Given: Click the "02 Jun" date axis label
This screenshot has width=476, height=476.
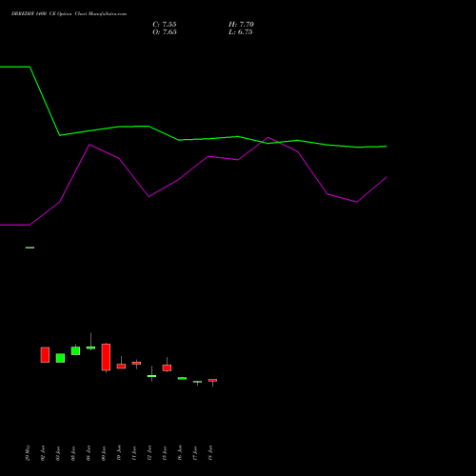Looking at the screenshot, I should (43, 453).
